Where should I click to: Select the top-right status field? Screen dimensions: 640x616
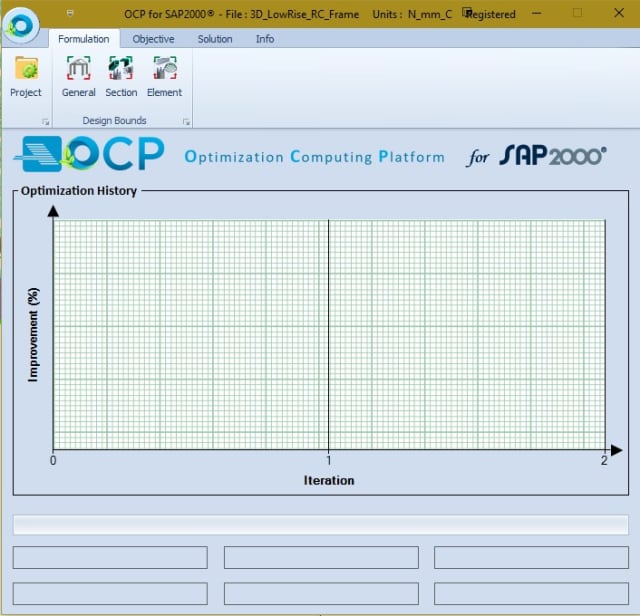(x=531, y=557)
